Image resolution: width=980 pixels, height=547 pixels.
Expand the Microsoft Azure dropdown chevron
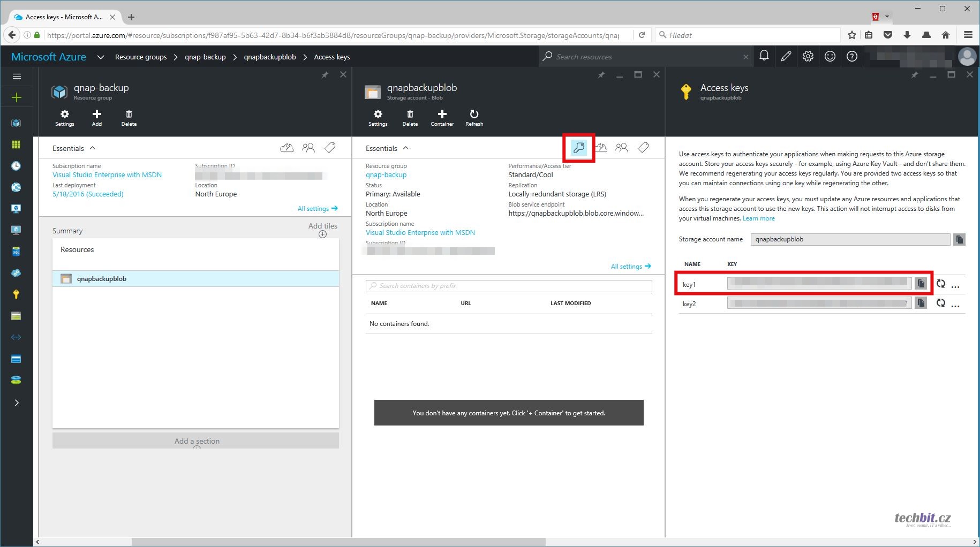pos(100,57)
